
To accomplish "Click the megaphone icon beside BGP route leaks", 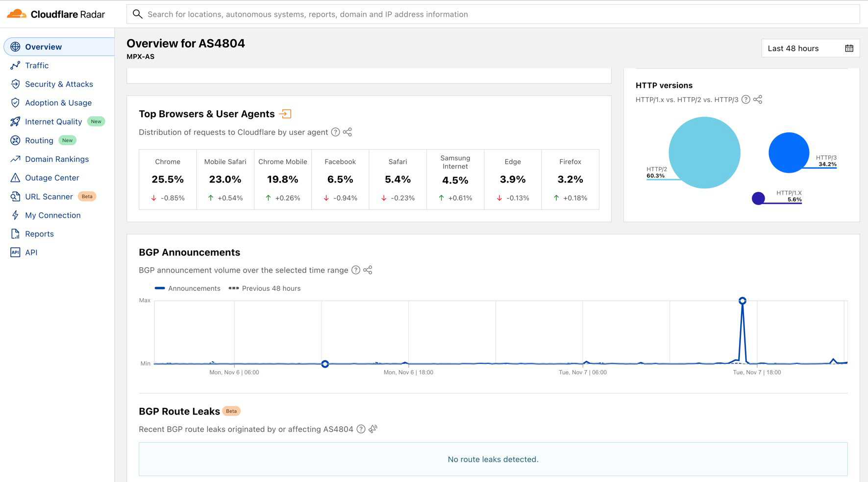I will click(373, 429).
